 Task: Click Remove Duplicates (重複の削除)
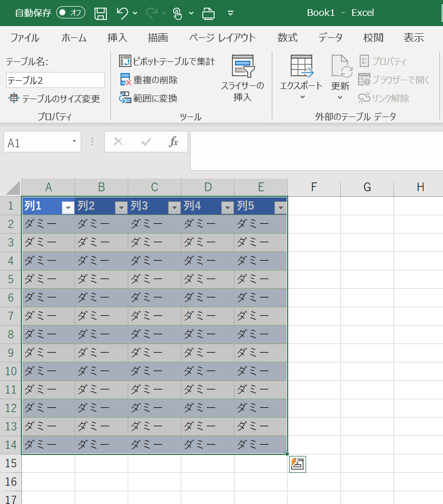tap(149, 80)
